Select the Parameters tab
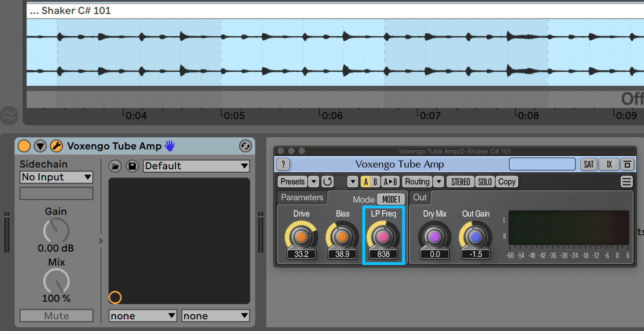644x331 pixels. pyautogui.click(x=302, y=197)
